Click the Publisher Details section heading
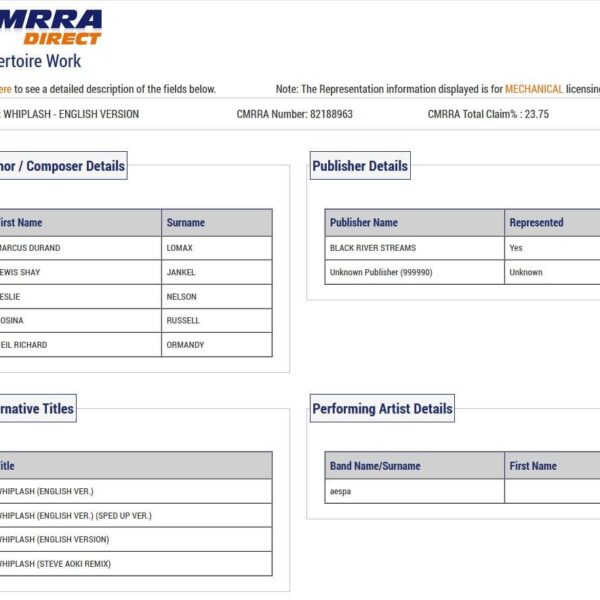The width and height of the screenshot is (600, 600). (x=360, y=166)
